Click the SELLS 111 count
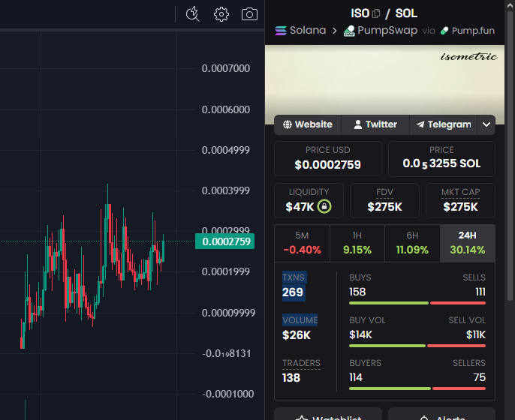 coord(480,292)
